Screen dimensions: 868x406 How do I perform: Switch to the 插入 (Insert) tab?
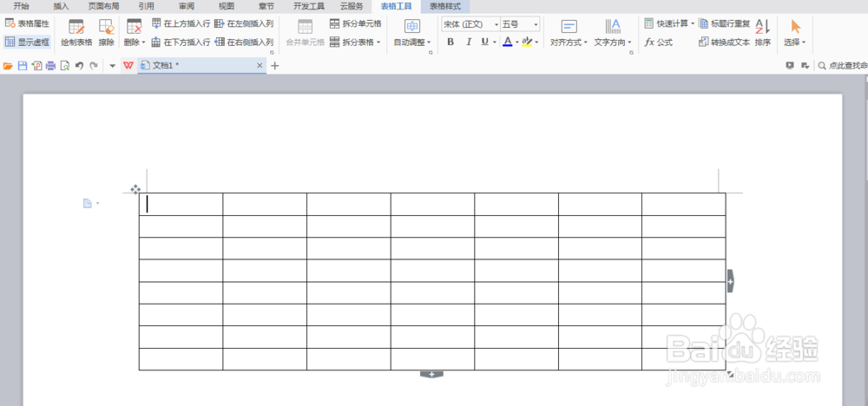[62, 7]
